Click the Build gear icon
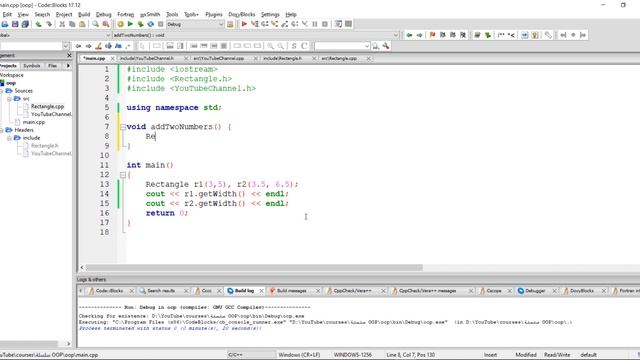The image size is (640, 360). [x=120, y=24]
